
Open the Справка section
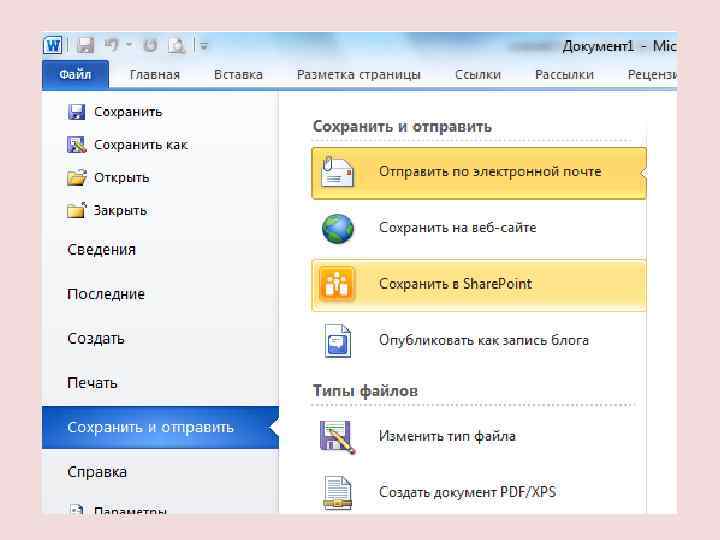coord(97,472)
